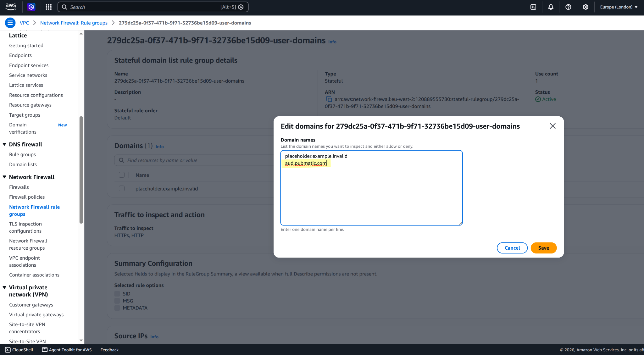The image size is (644, 355).
Task: Open the Europe (London) region dropdown
Action: 619,7
